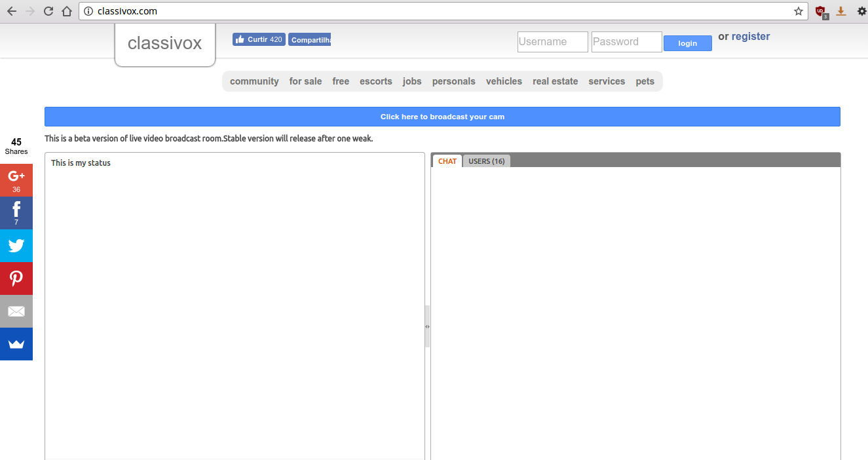Focus the Password field

click(627, 42)
